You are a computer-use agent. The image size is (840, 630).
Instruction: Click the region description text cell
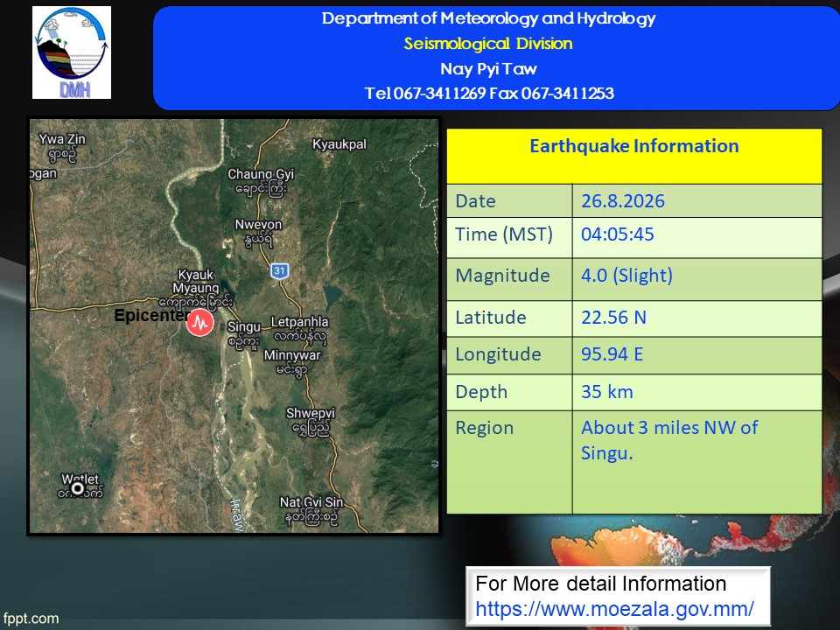(697, 462)
